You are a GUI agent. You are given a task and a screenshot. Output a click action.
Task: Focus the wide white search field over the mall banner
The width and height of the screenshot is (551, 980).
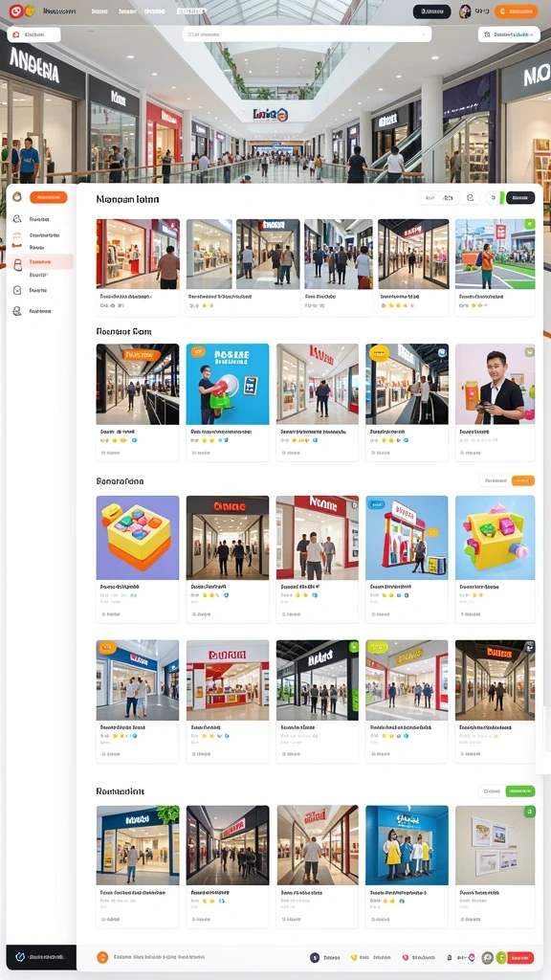307,34
